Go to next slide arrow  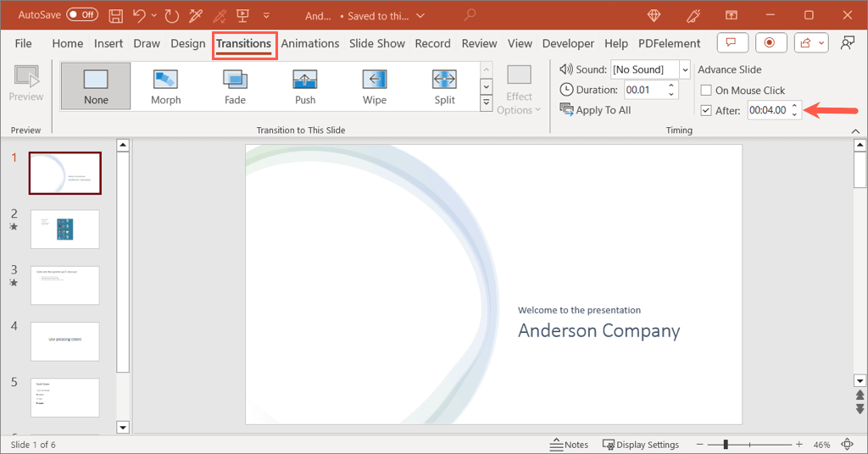point(860,409)
